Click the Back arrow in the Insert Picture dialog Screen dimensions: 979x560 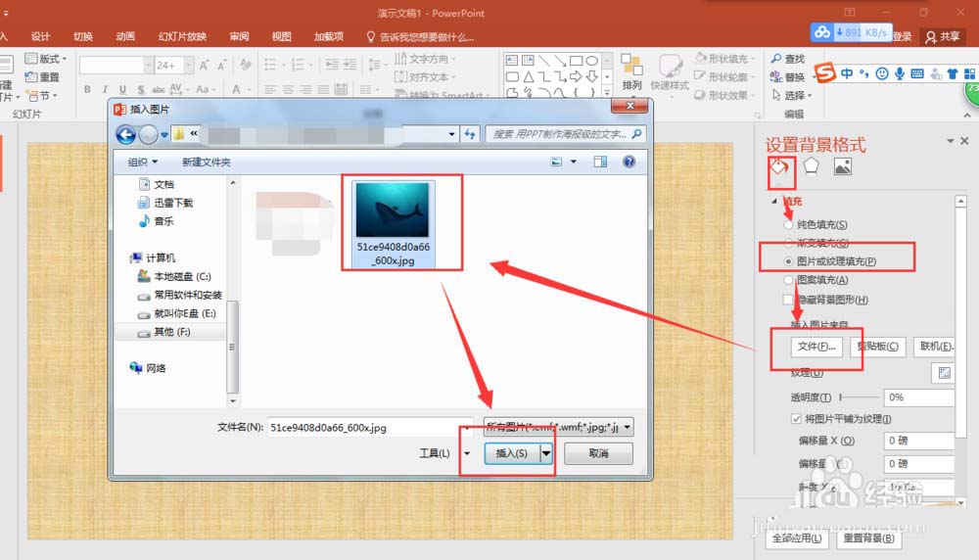125,134
